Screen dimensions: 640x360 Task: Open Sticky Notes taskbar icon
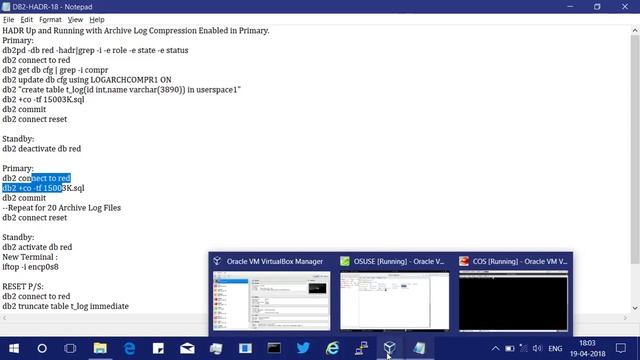pos(158,348)
